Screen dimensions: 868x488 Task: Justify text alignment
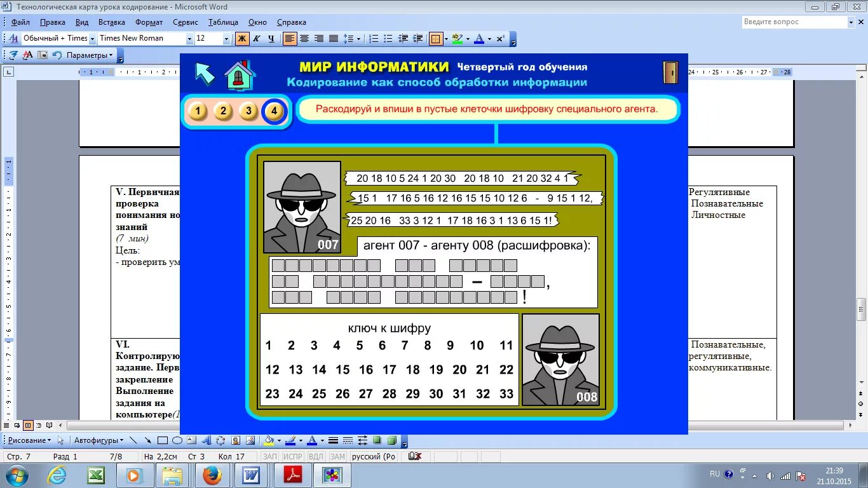(334, 39)
